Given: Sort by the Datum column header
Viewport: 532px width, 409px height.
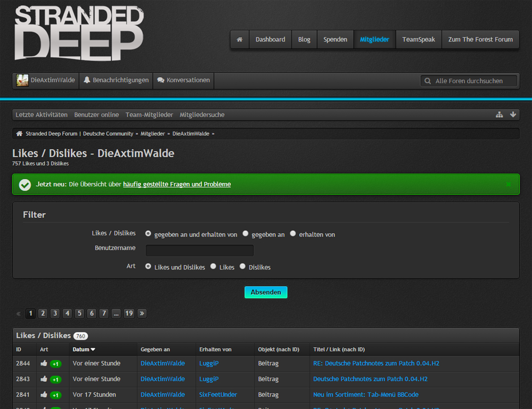Looking at the screenshot, I should click(84, 349).
